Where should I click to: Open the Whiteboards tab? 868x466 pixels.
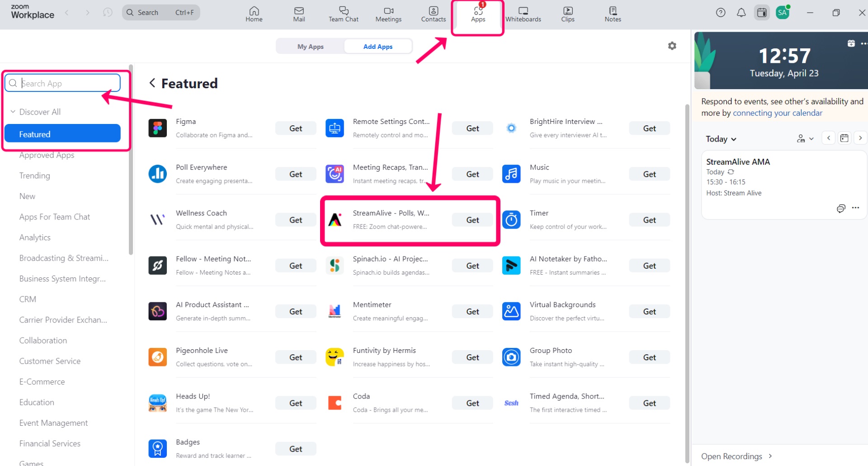tap(523, 14)
